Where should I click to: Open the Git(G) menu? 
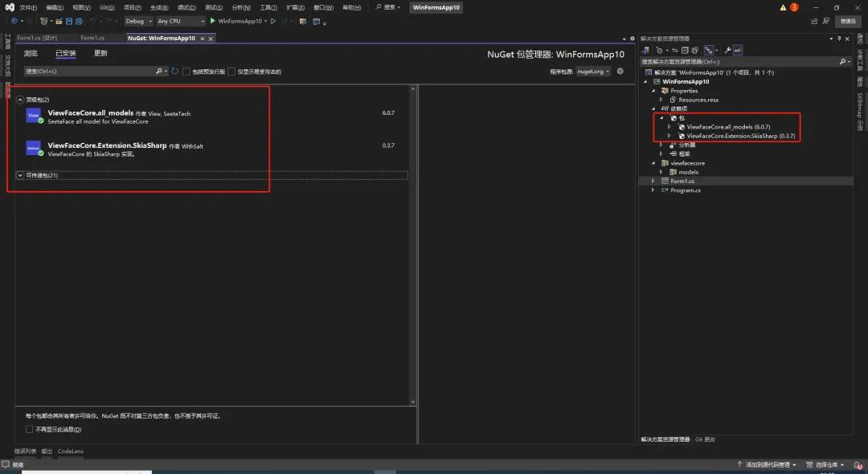(x=107, y=7)
